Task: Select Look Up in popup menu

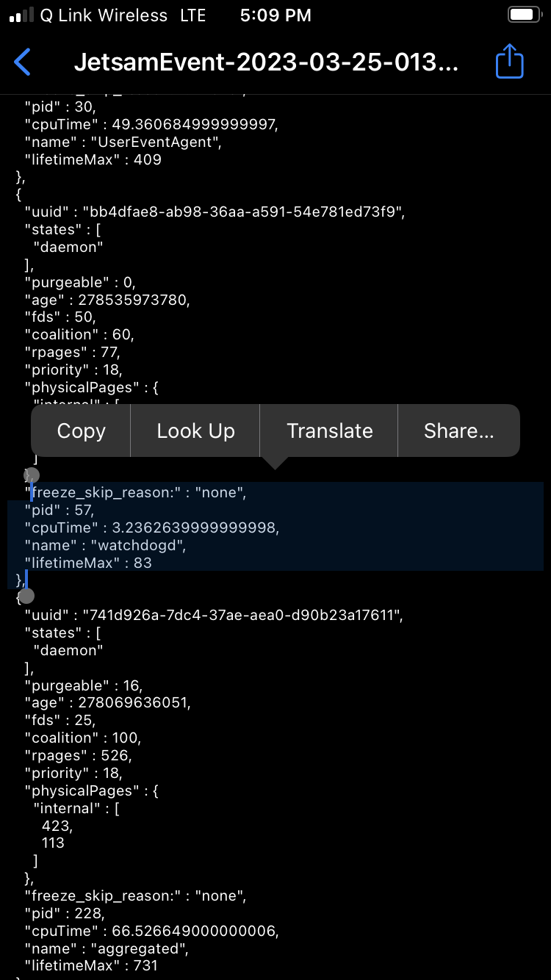Action: pyautogui.click(x=195, y=431)
